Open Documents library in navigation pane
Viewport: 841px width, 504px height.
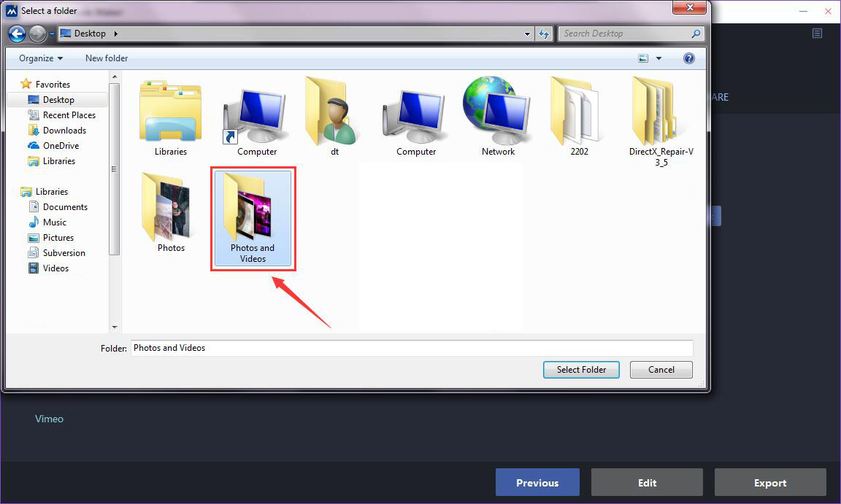point(65,207)
